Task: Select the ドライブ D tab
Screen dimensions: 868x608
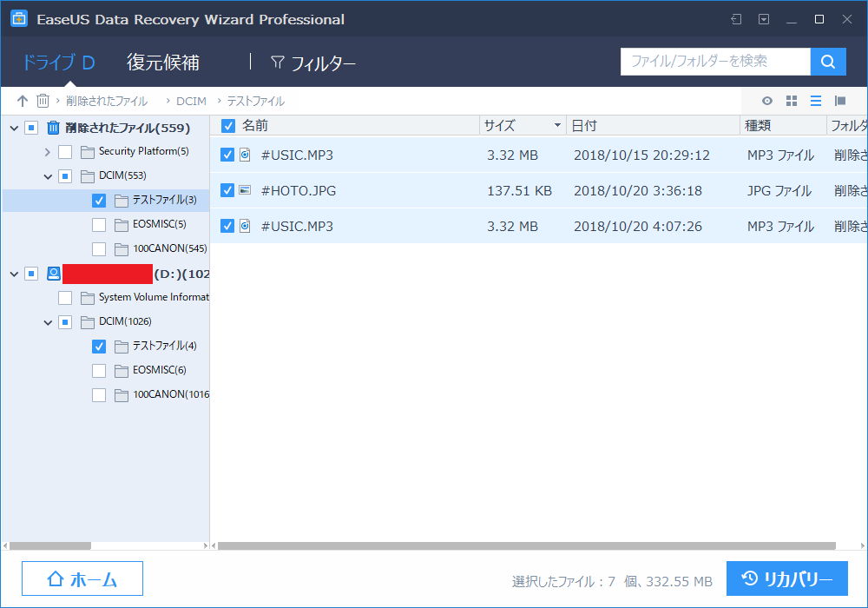Action: pyautogui.click(x=58, y=63)
